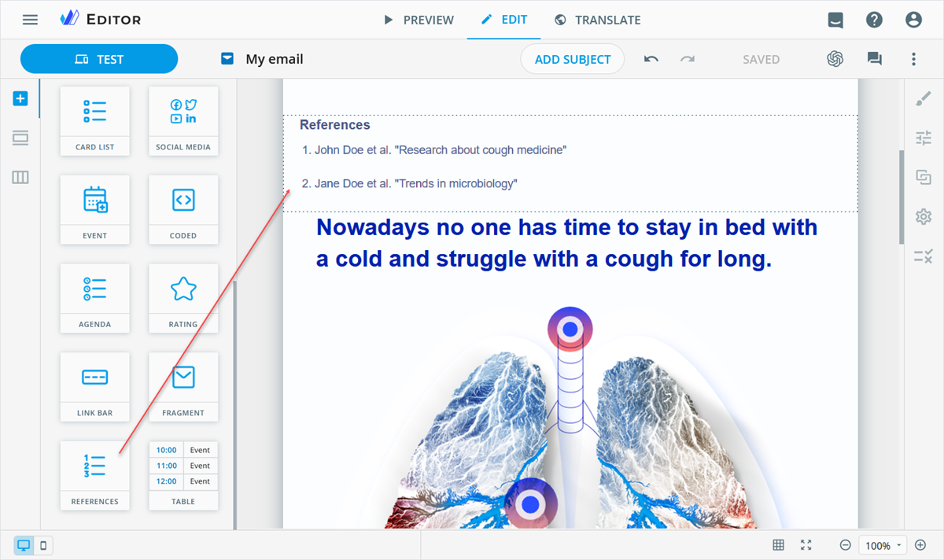Switch to the Translate tab
The width and height of the screenshot is (944, 560).
pyautogui.click(x=597, y=20)
